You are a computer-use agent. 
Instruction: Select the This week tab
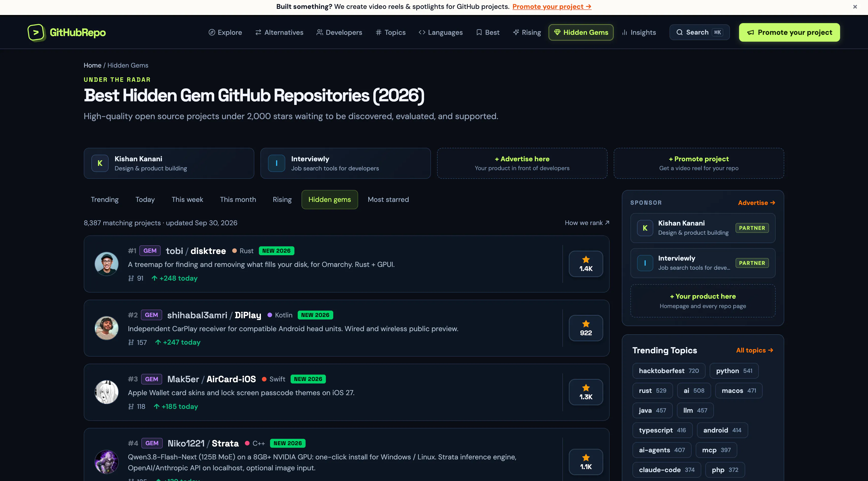pyautogui.click(x=187, y=200)
